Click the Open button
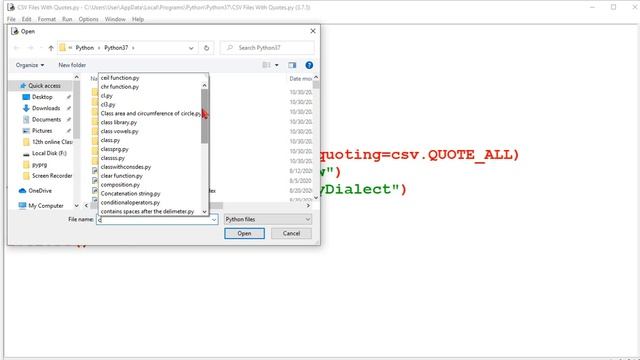 pyautogui.click(x=244, y=233)
